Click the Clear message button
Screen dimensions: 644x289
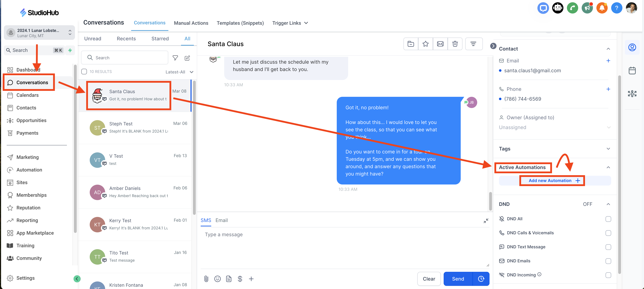[x=429, y=279]
